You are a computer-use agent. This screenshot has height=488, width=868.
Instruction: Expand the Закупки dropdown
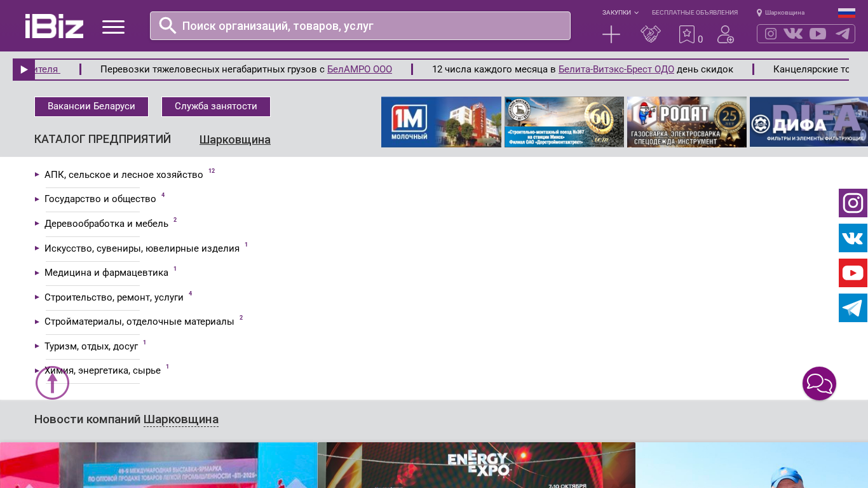click(x=620, y=13)
